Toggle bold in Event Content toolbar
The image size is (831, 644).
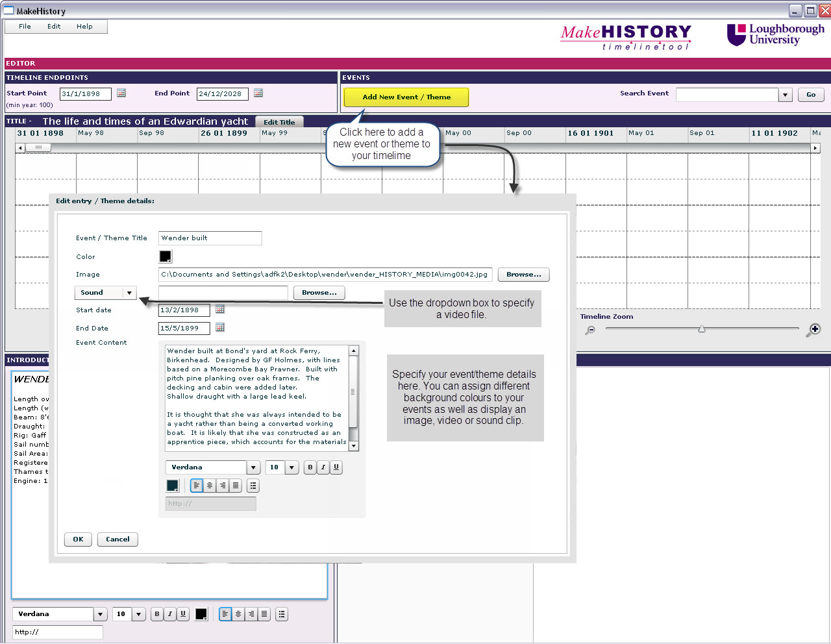[310, 467]
